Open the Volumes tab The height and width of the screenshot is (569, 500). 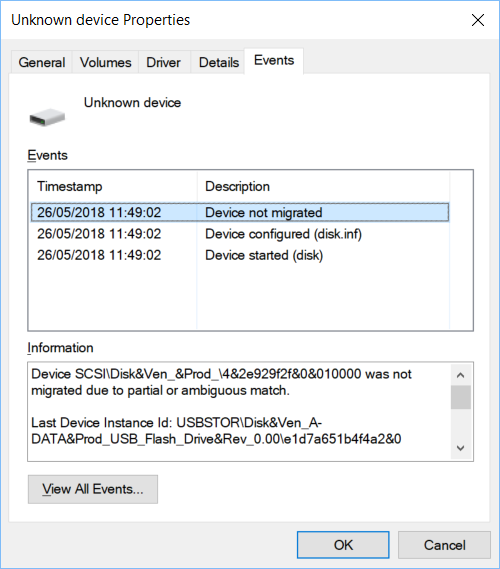click(x=105, y=62)
